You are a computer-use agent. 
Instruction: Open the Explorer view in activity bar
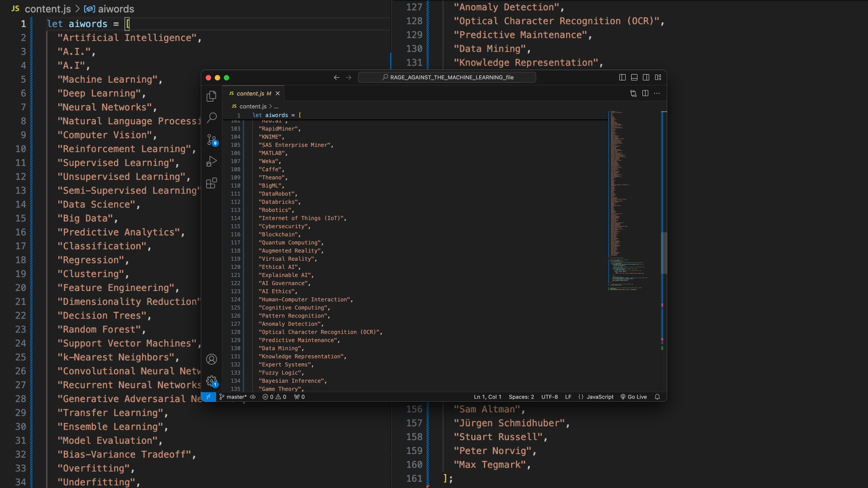(211, 96)
